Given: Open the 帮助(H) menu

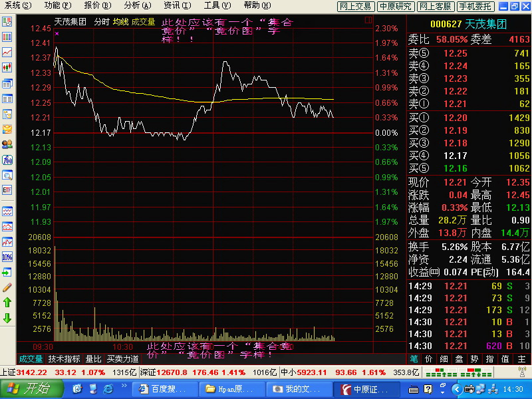Looking at the screenshot, I should [x=257, y=5].
